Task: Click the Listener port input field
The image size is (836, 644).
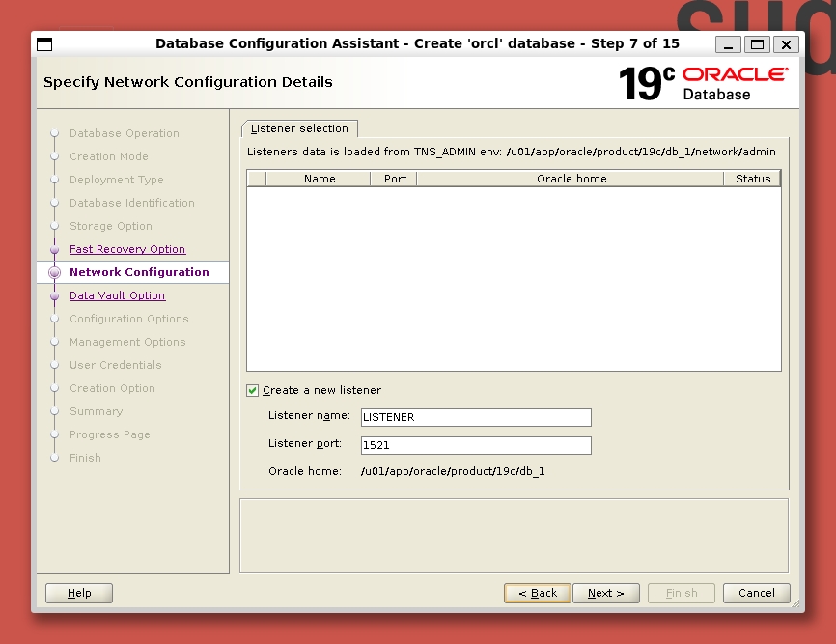Action: pos(475,445)
